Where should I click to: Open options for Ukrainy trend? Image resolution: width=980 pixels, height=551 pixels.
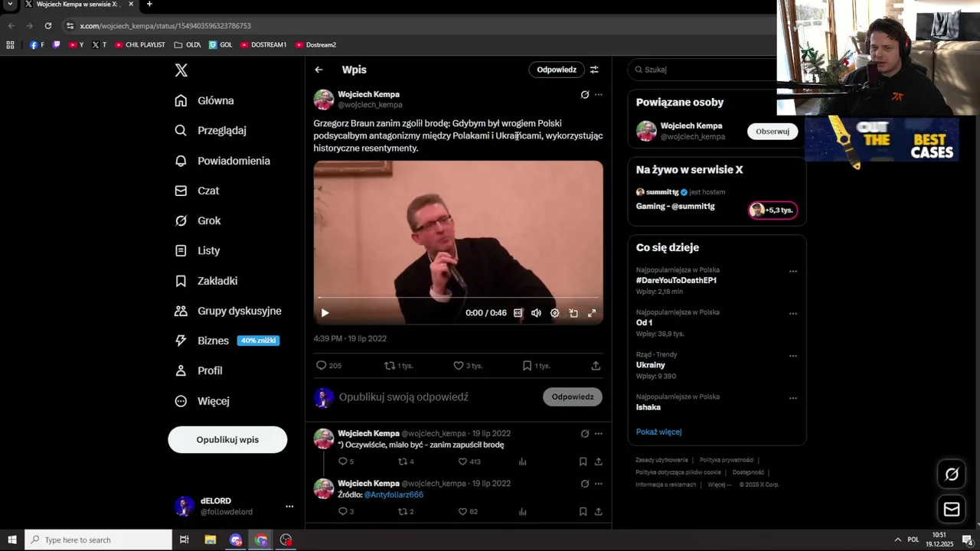(793, 356)
